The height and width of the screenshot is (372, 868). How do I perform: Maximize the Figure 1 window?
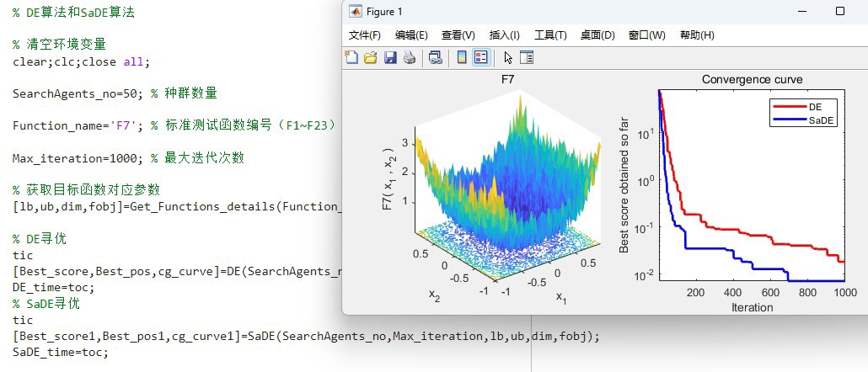(x=839, y=11)
